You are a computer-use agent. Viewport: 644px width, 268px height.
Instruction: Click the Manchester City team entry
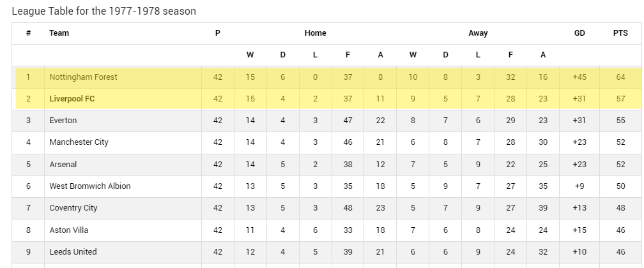tap(79, 142)
